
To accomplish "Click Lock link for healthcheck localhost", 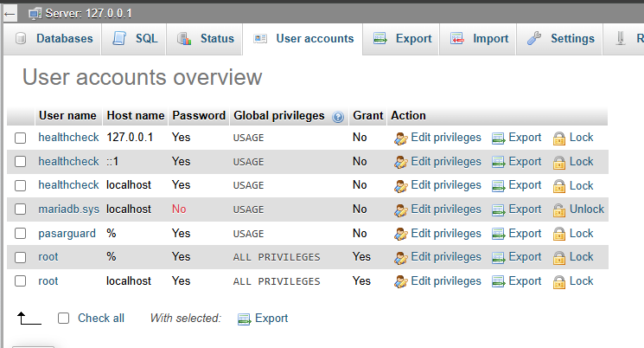I will click(x=581, y=185).
